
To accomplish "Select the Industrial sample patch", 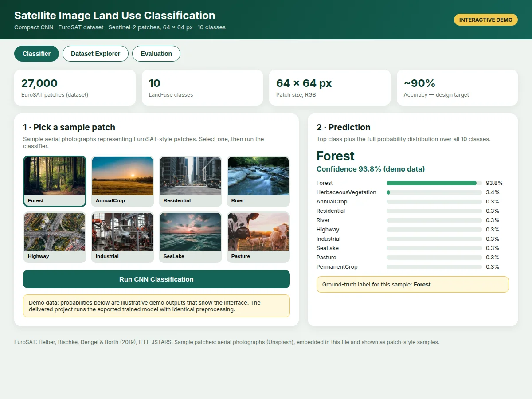I will (122, 237).
